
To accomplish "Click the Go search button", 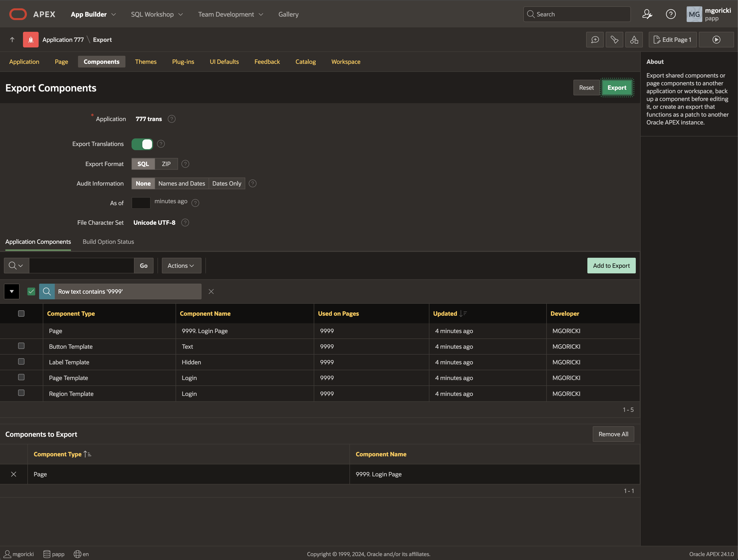I will [x=144, y=265].
